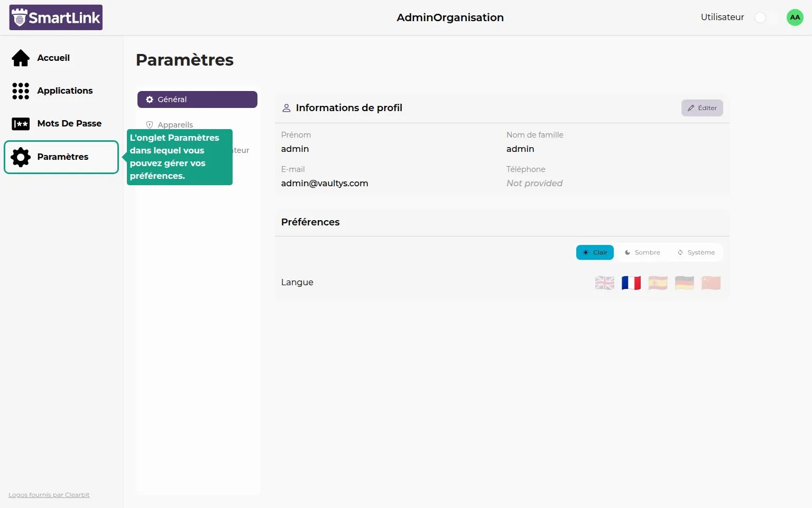Switch theme to Système mode
812x508 pixels.
tap(696, 252)
